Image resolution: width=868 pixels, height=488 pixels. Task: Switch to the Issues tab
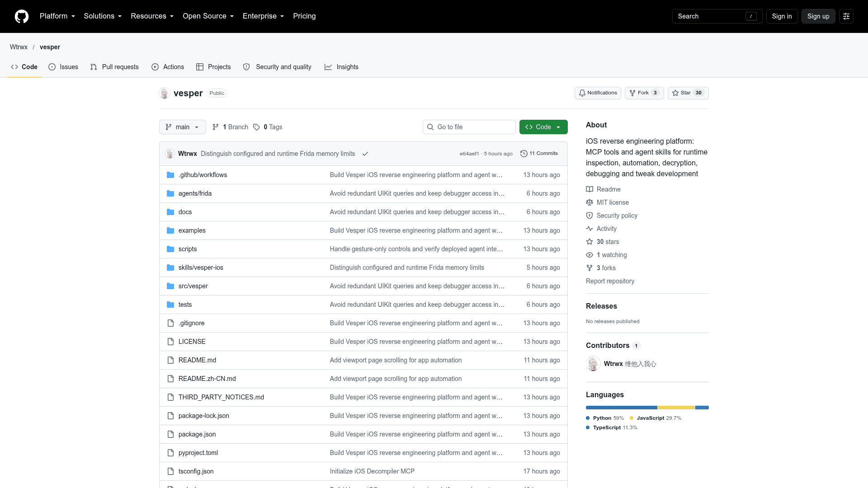[63, 67]
